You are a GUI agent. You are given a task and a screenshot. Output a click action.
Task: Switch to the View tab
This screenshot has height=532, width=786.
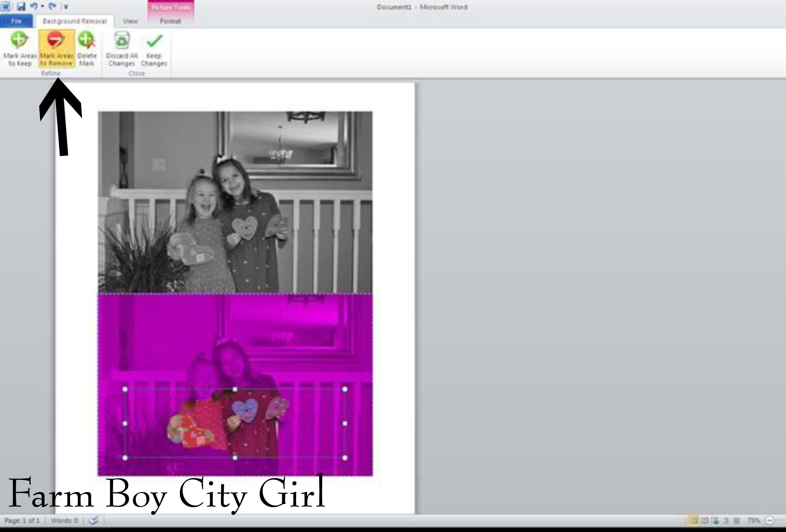point(130,21)
